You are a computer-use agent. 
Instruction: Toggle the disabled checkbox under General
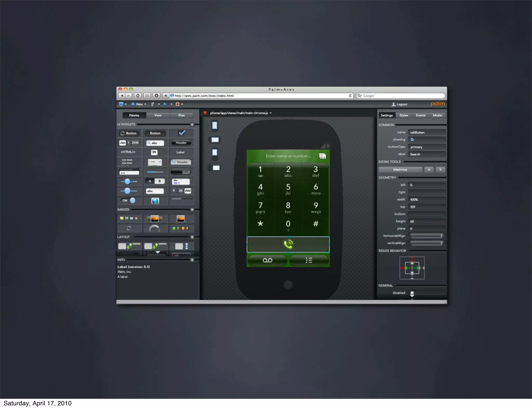point(412,293)
